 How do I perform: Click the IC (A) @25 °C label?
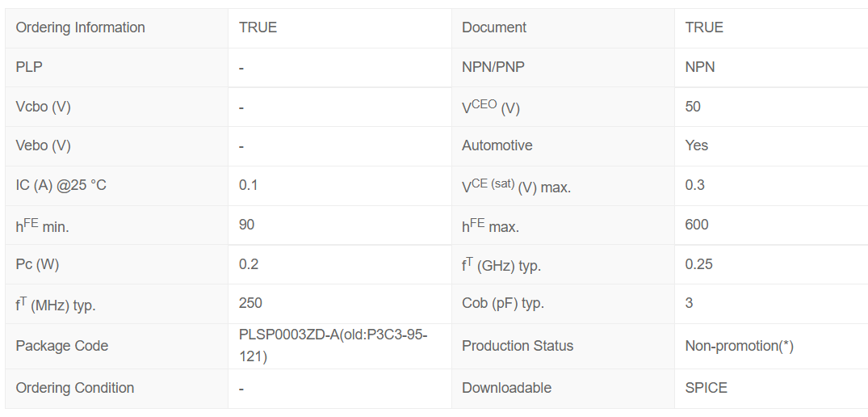(x=61, y=185)
